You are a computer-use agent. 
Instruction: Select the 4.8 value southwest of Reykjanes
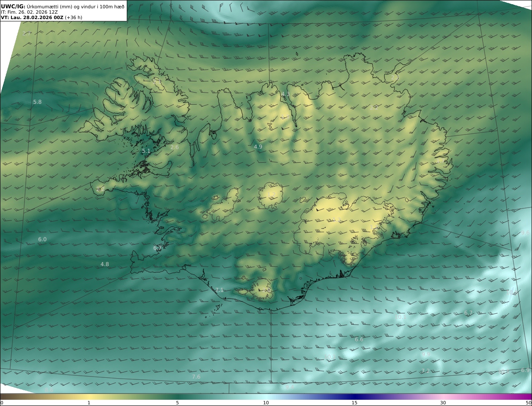point(105,264)
